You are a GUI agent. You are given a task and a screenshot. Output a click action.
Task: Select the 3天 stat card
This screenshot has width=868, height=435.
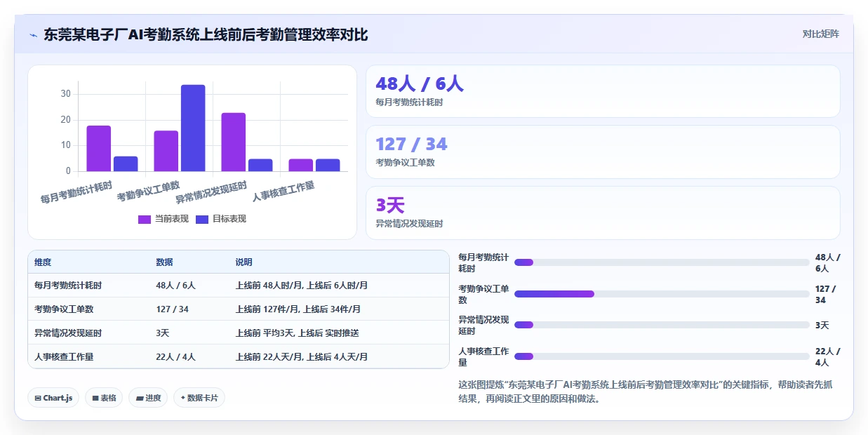603,213
